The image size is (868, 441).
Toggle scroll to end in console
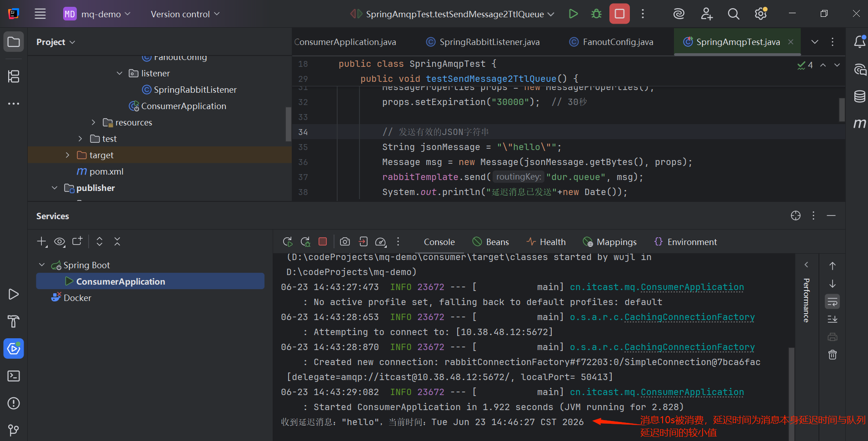[833, 319]
